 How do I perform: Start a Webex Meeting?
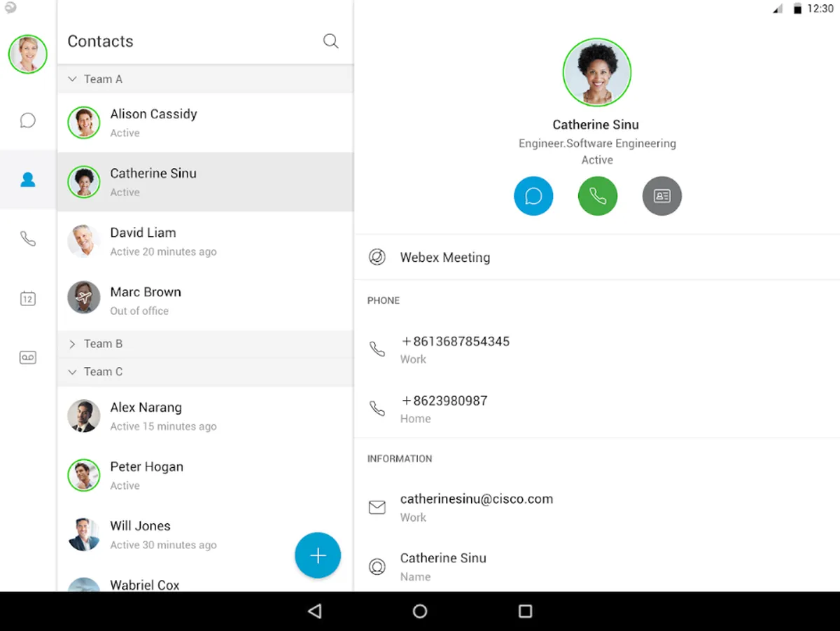[597, 257]
